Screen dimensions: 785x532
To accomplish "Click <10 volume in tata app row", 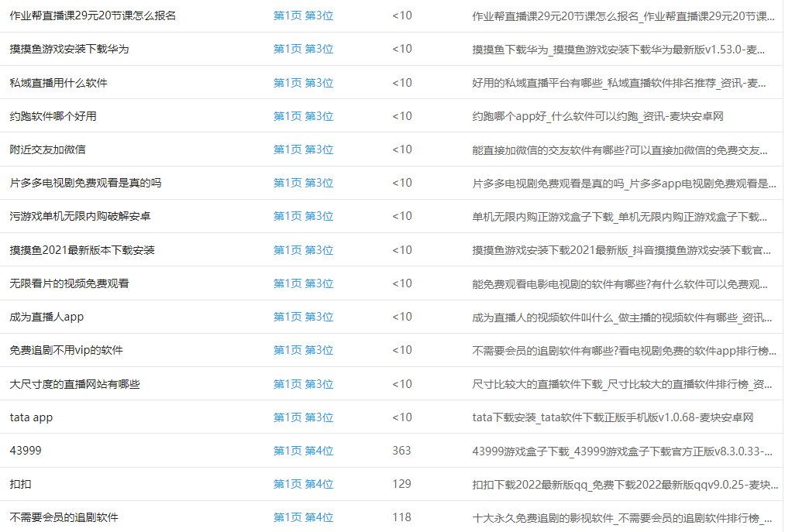I will click(402, 417).
